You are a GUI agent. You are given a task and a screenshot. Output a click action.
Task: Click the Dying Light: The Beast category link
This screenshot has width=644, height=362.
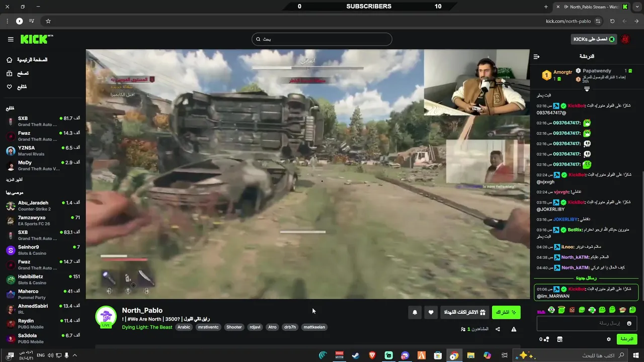tap(147, 327)
